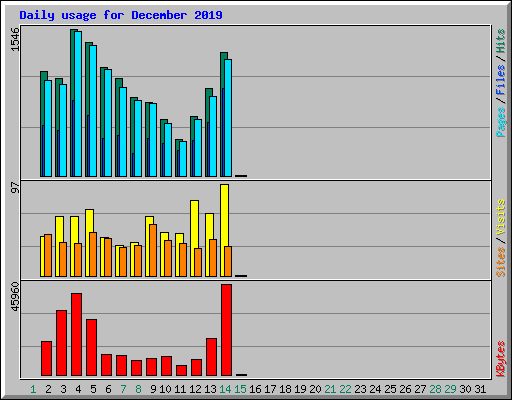
Task: Click the red KBytes bar for day 4
Action: 76,335
